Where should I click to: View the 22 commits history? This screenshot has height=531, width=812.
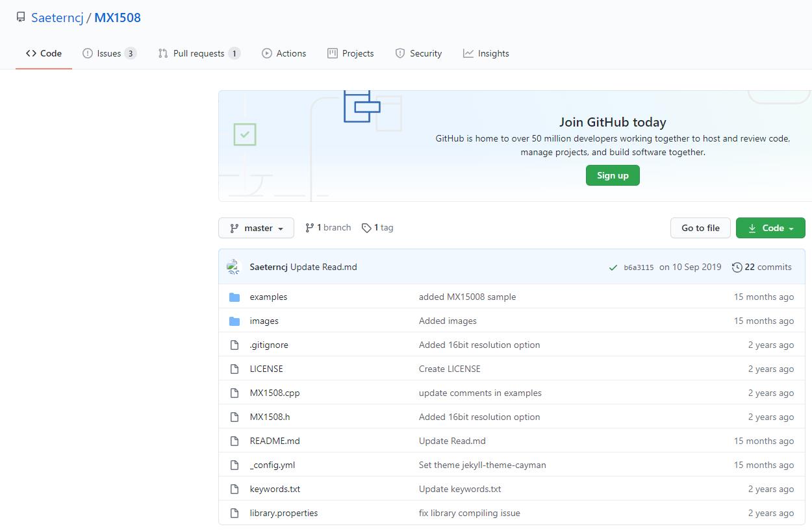pyautogui.click(x=761, y=267)
